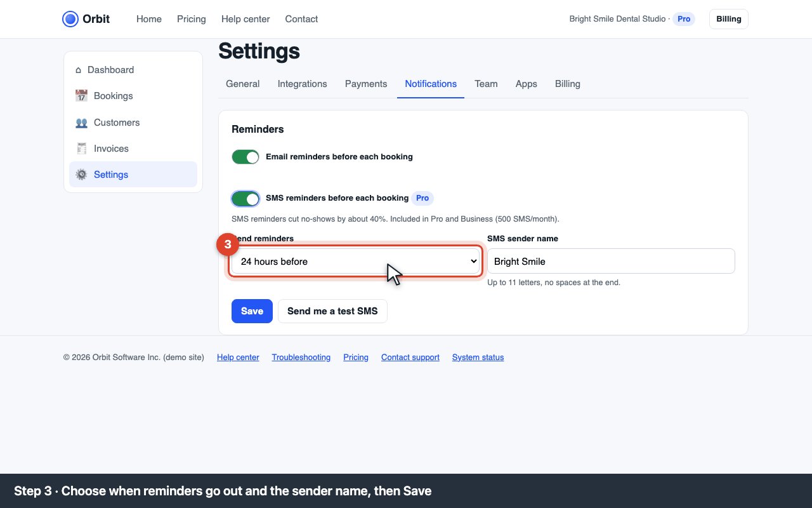The width and height of the screenshot is (812, 508).
Task: Switch to the Apps tab
Action: point(527,84)
